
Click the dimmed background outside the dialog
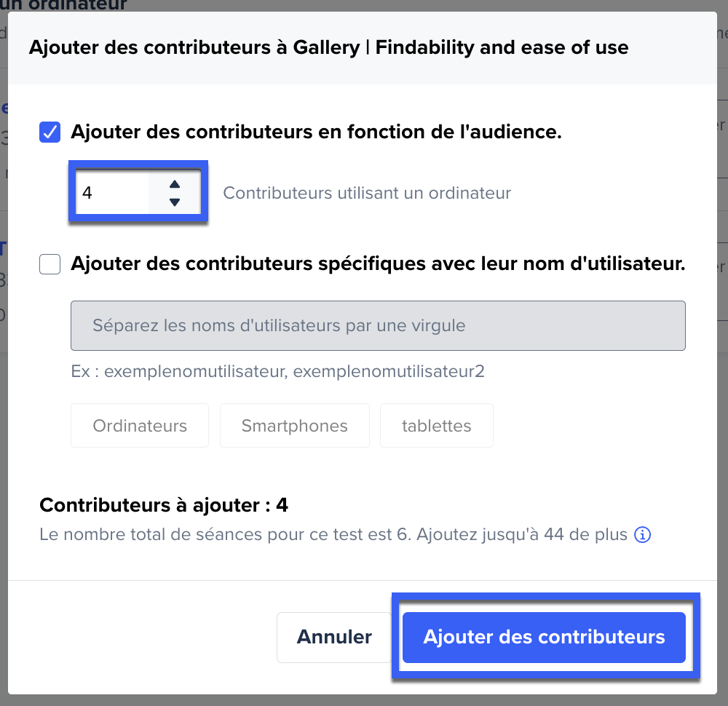723,418
